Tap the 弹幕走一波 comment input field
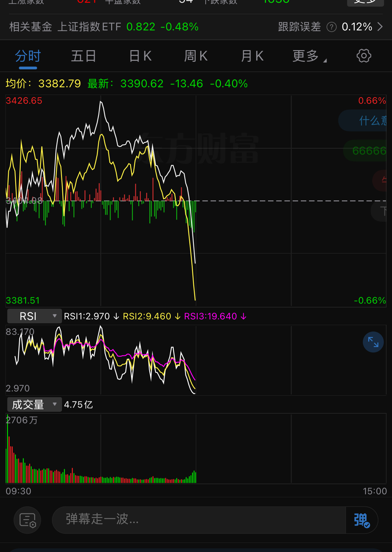This screenshot has height=552, width=392. tap(199, 520)
